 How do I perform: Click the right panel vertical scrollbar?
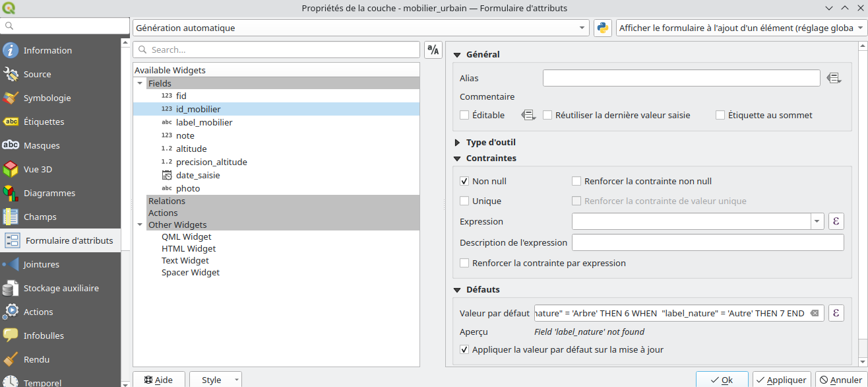863,198
